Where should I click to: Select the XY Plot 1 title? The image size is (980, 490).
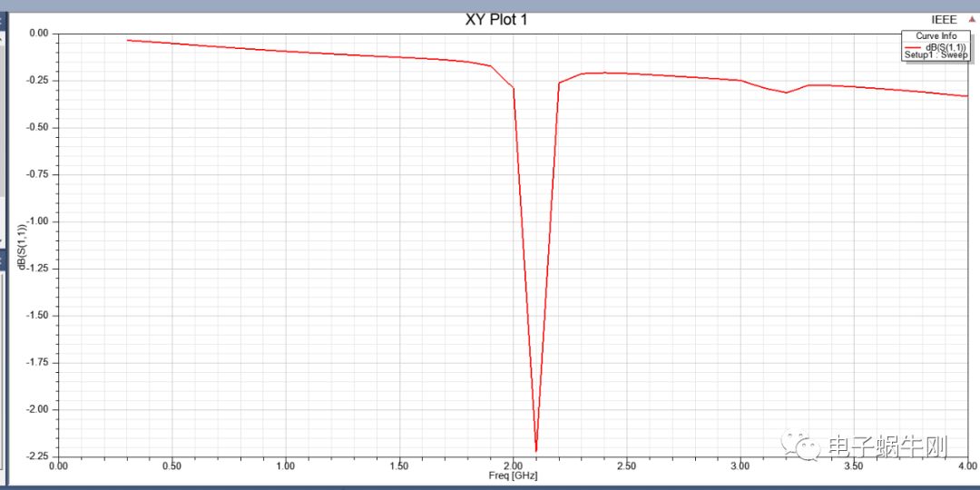pos(496,20)
